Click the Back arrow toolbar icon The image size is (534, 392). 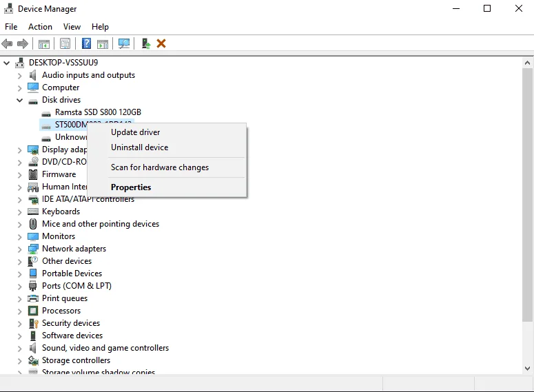pos(7,43)
